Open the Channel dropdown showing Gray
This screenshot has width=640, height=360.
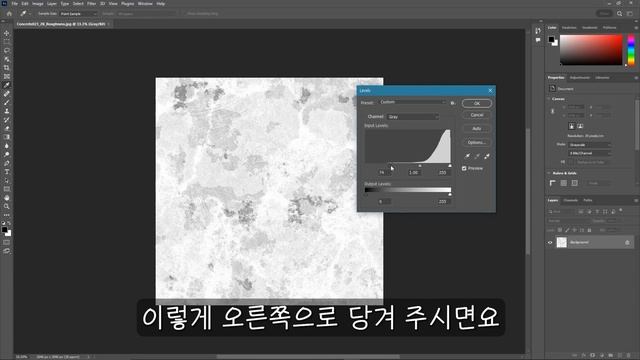(413, 117)
